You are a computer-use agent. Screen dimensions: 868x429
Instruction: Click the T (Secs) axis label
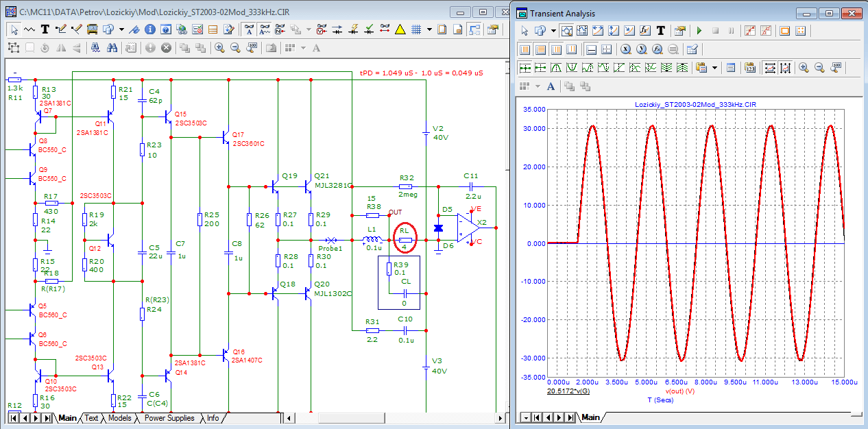[x=660, y=399]
